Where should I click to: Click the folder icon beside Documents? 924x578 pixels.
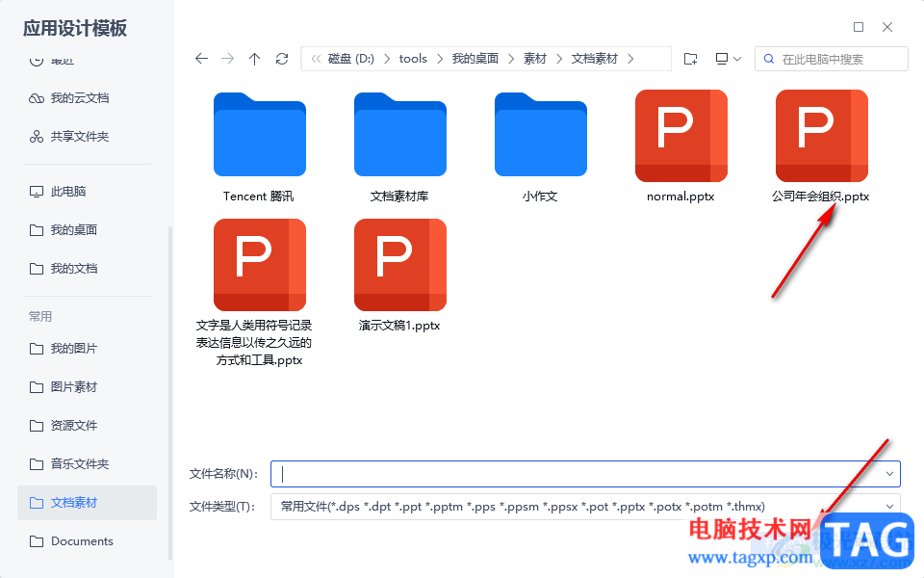37,541
